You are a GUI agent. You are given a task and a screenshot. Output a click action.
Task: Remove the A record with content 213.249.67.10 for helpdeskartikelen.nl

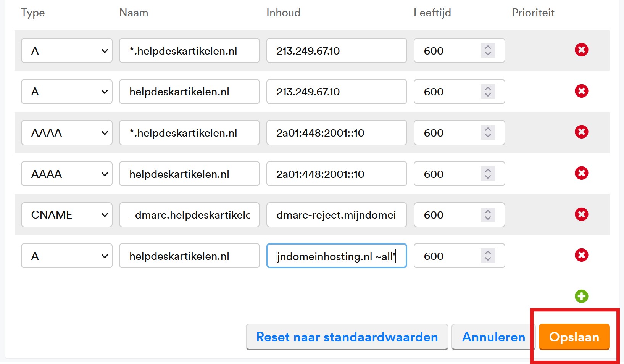[x=581, y=91]
